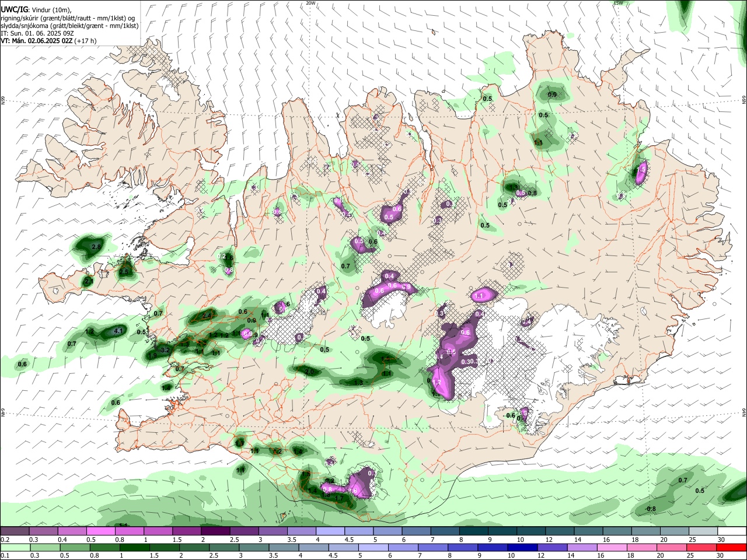Select the 'IT: Sun. 01. 06. 2025 09Z' line

coord(37,33)
